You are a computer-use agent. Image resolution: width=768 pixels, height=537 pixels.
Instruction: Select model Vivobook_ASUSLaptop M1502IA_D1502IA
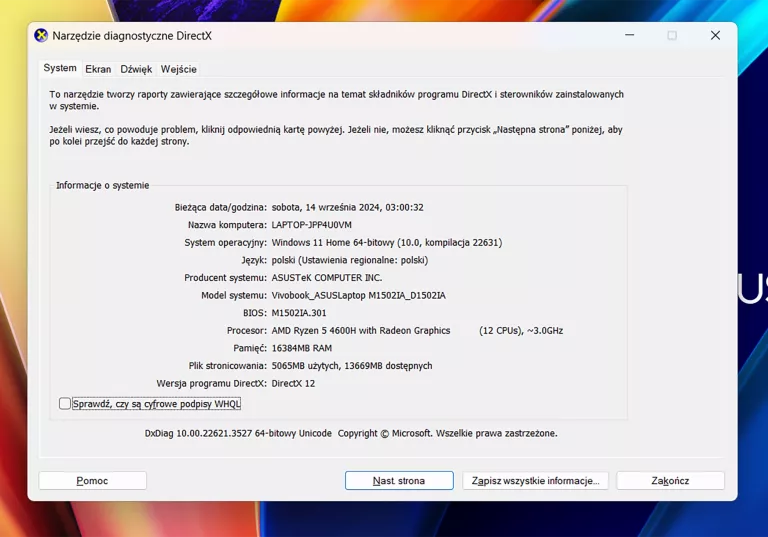(x=359, y=295)
